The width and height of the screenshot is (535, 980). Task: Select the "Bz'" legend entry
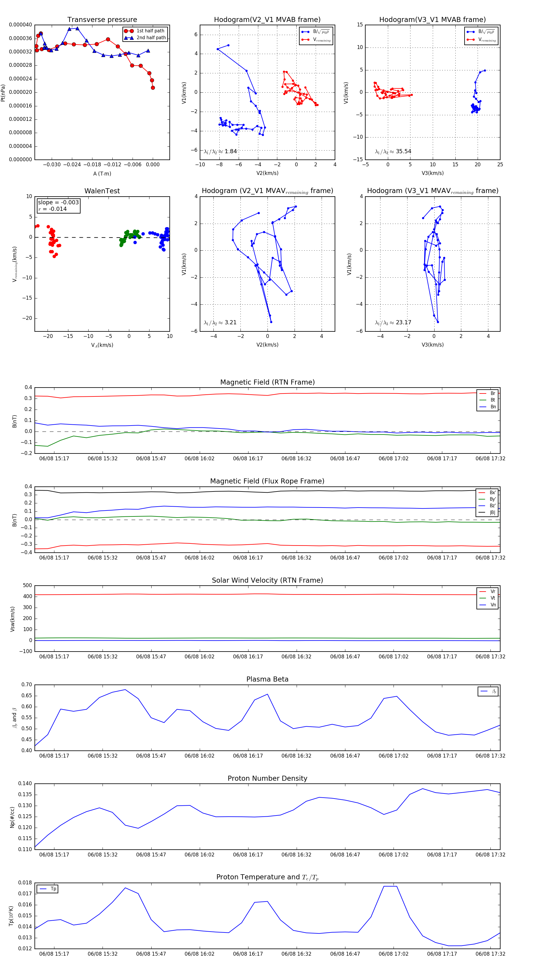(487, 506)
